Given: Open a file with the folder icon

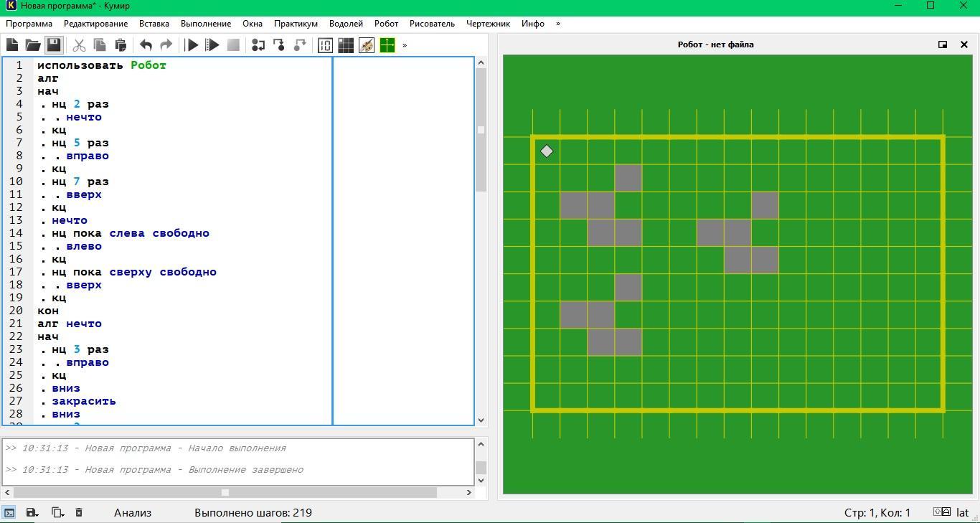Looking at the screenshot, I should coord(32,45).
